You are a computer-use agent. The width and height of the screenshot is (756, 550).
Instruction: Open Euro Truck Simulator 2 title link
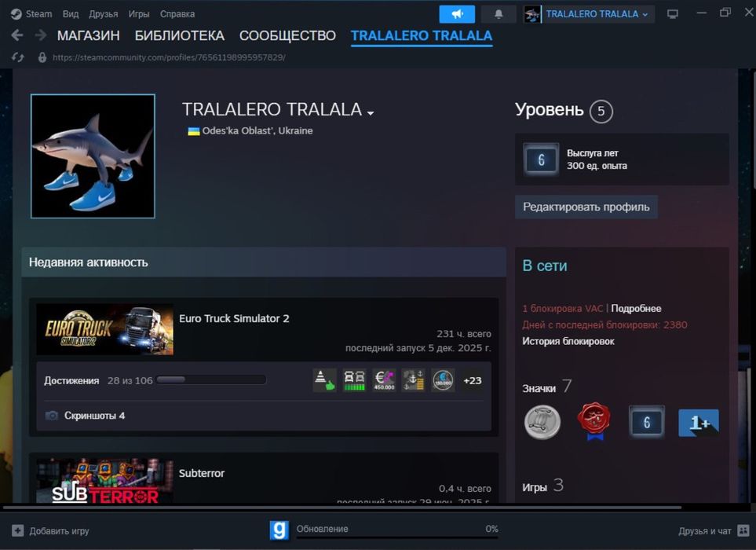pos(234,318)
